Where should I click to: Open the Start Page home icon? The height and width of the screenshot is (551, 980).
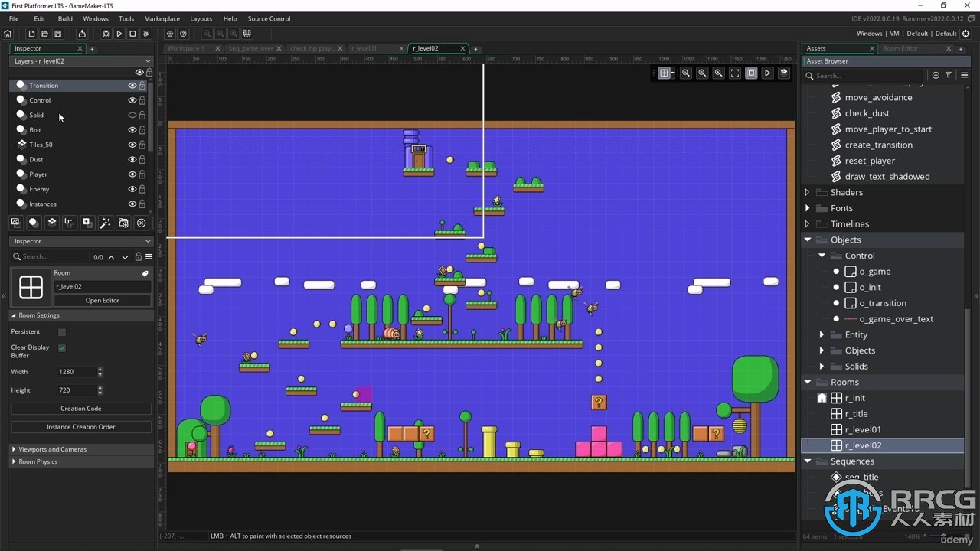(x=8, y=34)
